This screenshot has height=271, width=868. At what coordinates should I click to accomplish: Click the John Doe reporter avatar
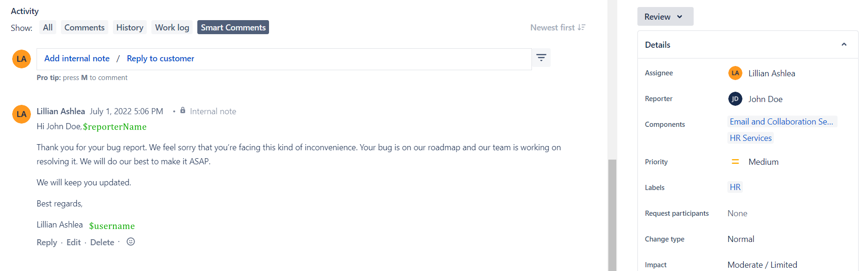[x=735, y=99]
